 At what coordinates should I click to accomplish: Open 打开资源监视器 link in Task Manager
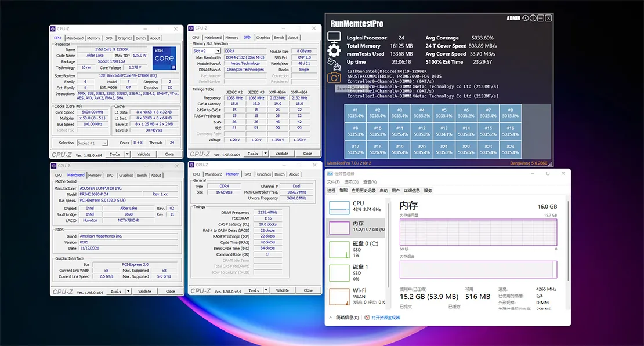tap(386, 318)
